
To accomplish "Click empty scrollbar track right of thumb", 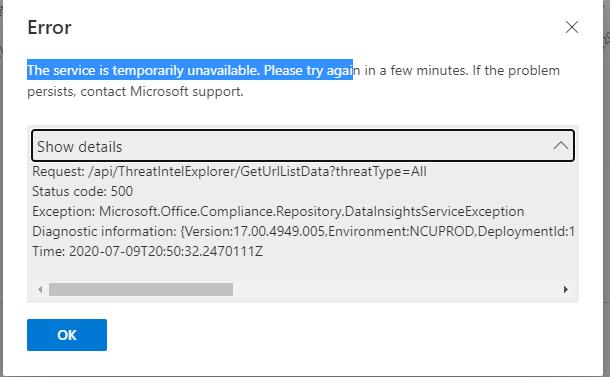I will (396, 289).
